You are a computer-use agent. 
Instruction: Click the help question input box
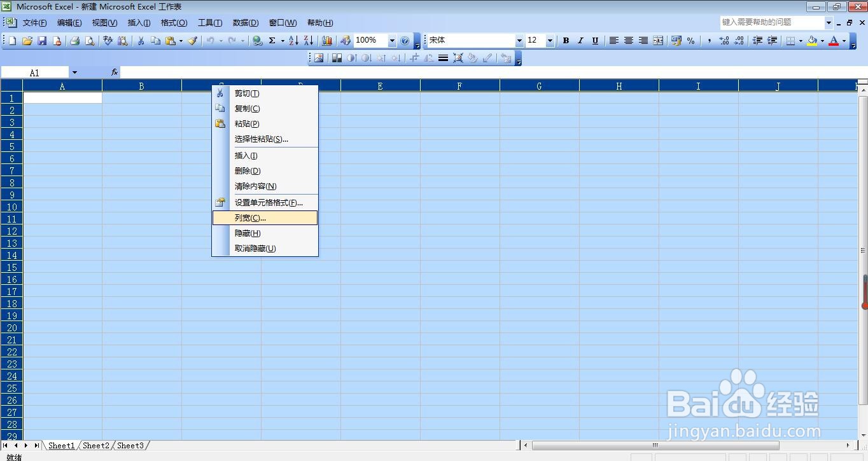pyautogui.click(x=772, y=22)
